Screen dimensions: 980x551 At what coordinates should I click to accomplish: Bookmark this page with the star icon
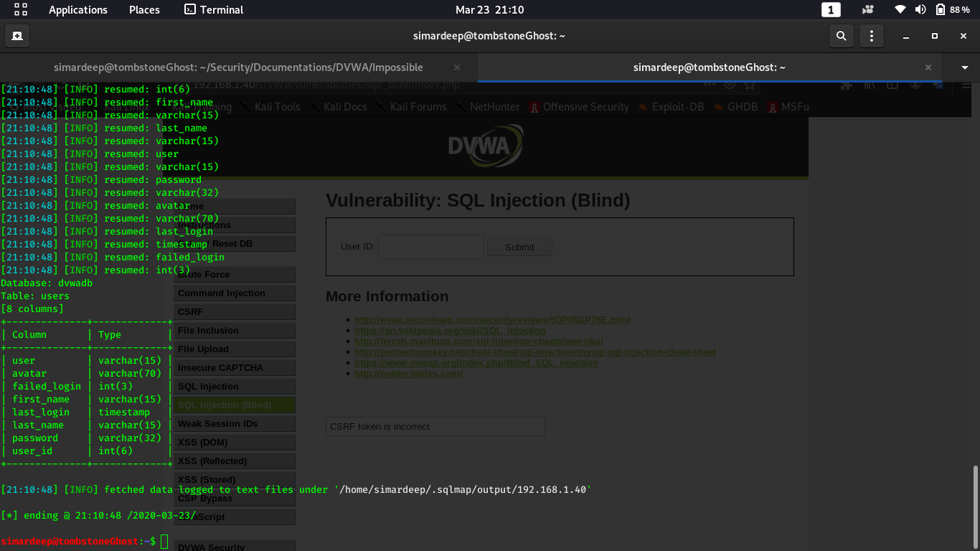click(x=750, y=85)
